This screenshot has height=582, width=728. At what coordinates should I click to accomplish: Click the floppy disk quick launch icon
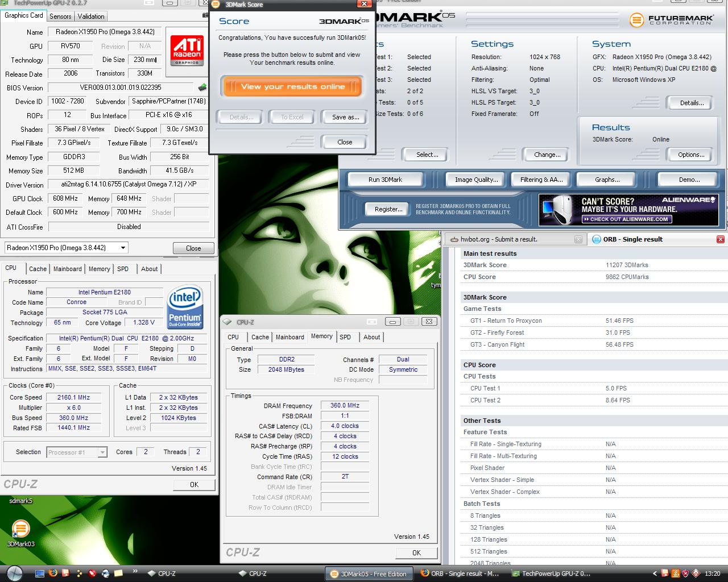point(66,573)
